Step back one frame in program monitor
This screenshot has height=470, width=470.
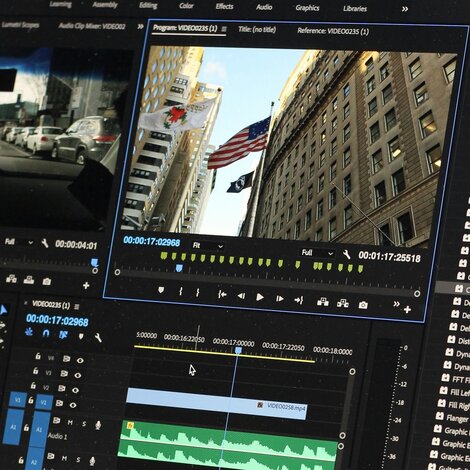(241, 296)
